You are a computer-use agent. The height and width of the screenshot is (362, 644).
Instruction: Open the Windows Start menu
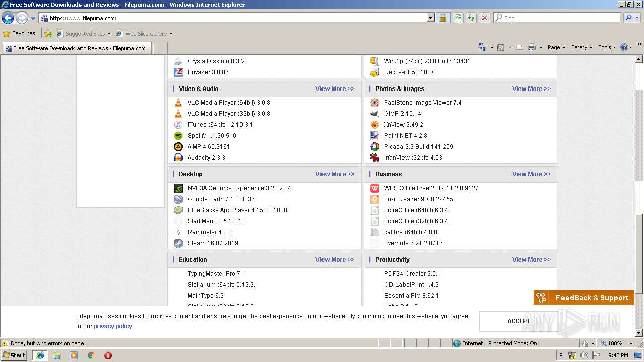(x=14, y=355)
